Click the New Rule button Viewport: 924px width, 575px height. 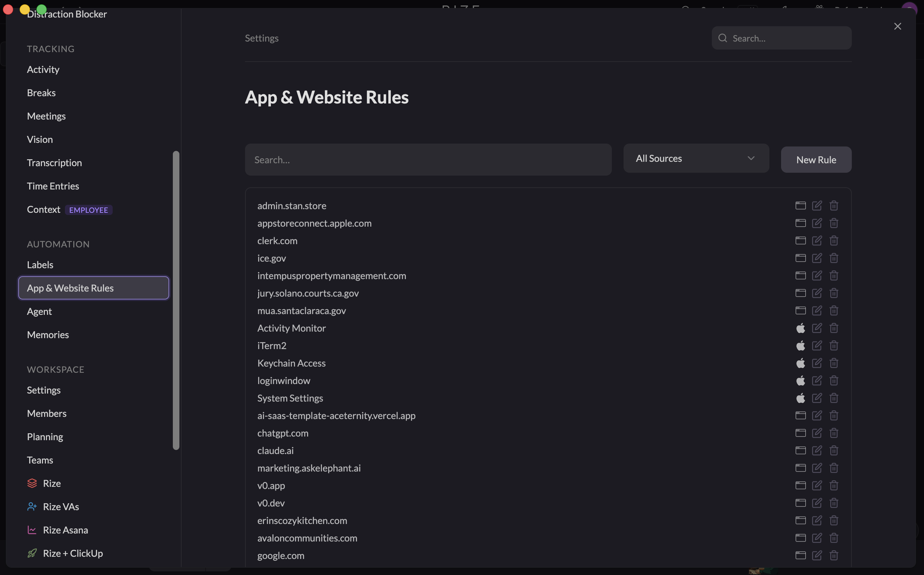tap(816, 160)
